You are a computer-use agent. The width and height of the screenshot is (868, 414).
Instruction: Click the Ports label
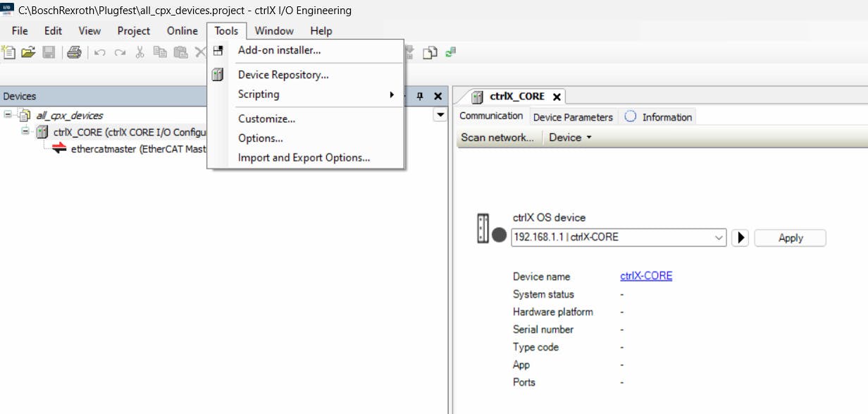(524, 382)
